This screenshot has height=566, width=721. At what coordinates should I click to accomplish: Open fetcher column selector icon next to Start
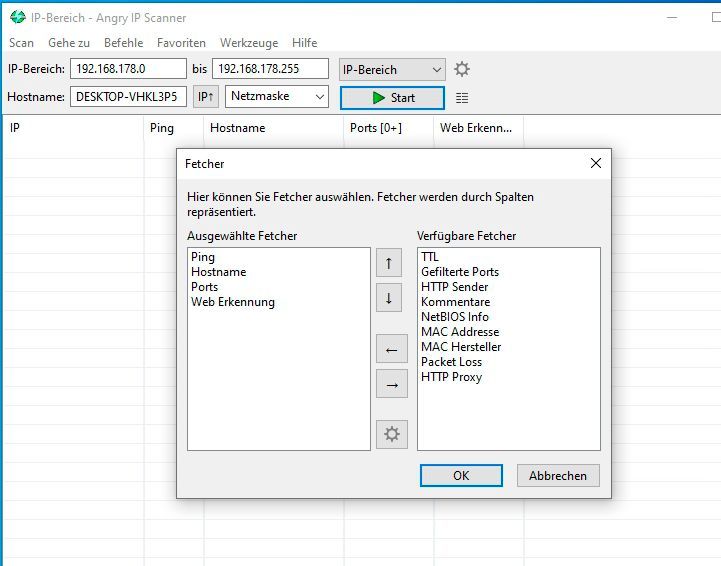coord(462,98)
